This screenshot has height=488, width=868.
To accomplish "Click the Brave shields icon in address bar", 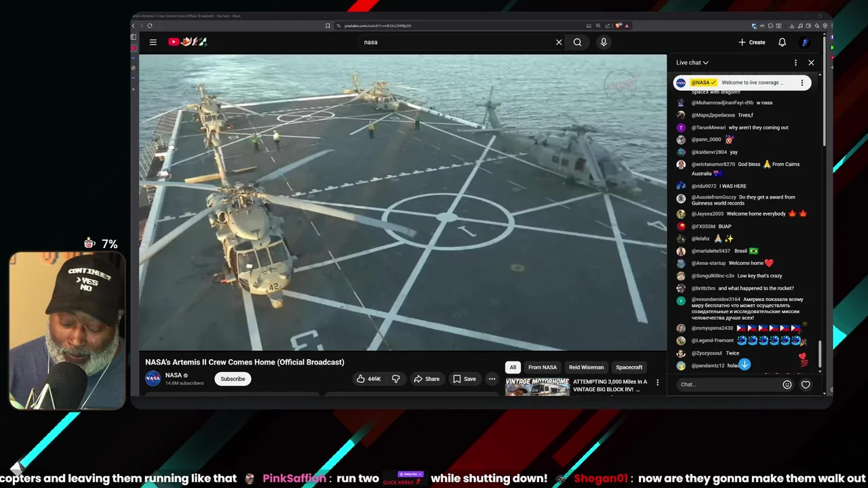I will coord(619,26).
